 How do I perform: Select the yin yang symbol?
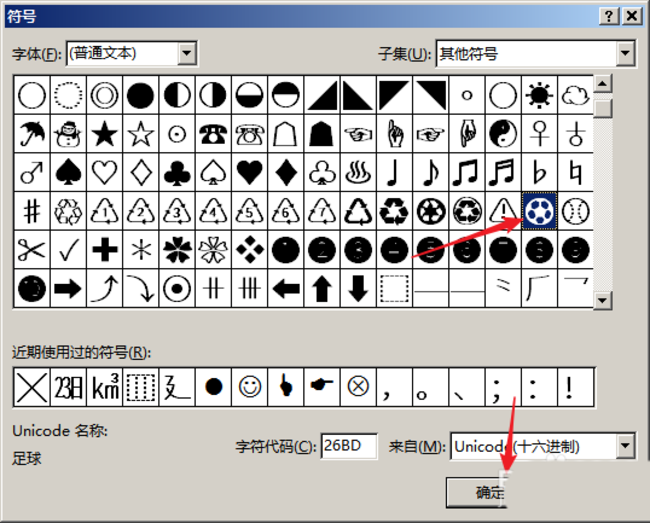(503, 133)
